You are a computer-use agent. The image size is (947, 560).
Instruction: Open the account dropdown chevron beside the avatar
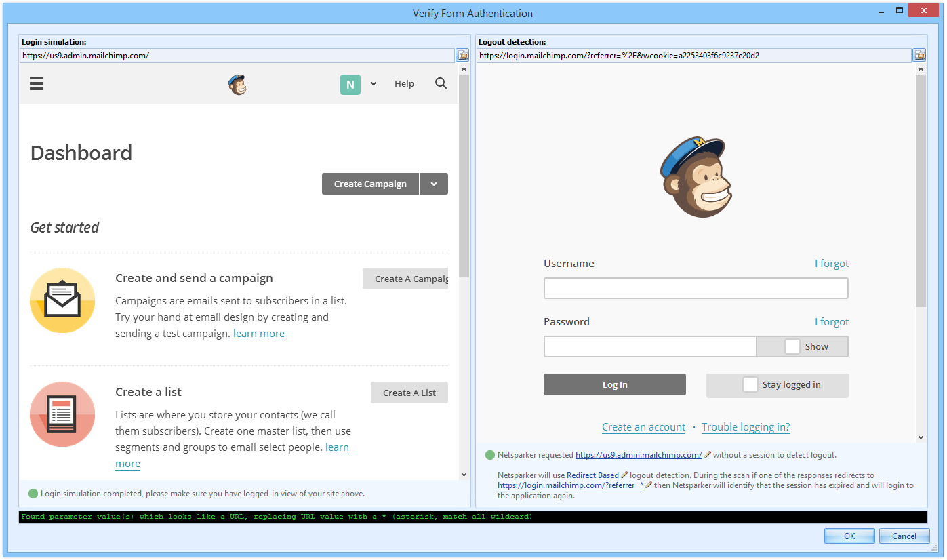pyautogui.click(x=372, y=83)
